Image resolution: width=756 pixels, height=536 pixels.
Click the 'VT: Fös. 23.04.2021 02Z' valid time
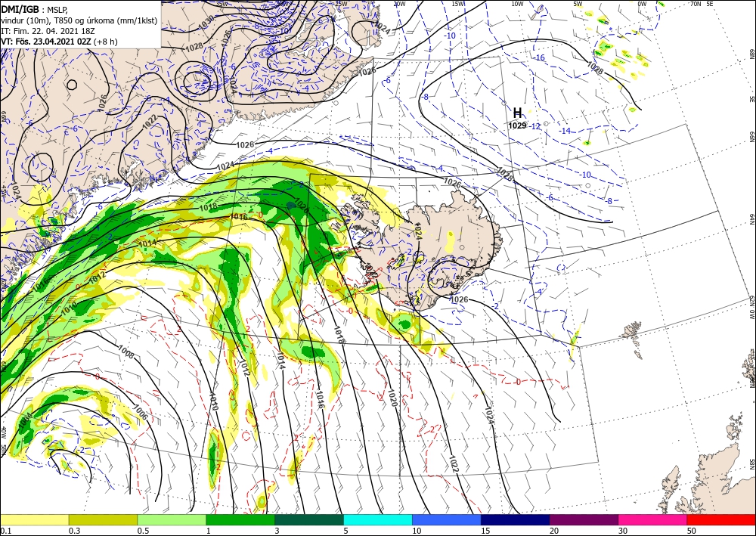(46, 42)
